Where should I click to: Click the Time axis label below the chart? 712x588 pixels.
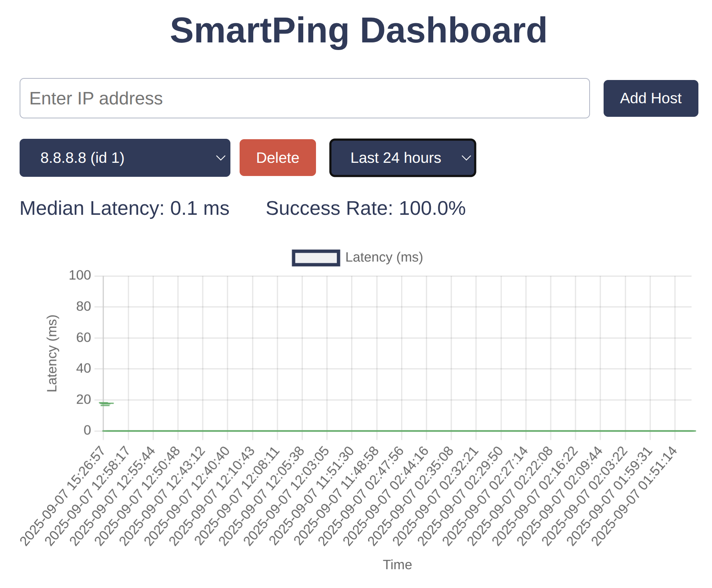point(397,564)
